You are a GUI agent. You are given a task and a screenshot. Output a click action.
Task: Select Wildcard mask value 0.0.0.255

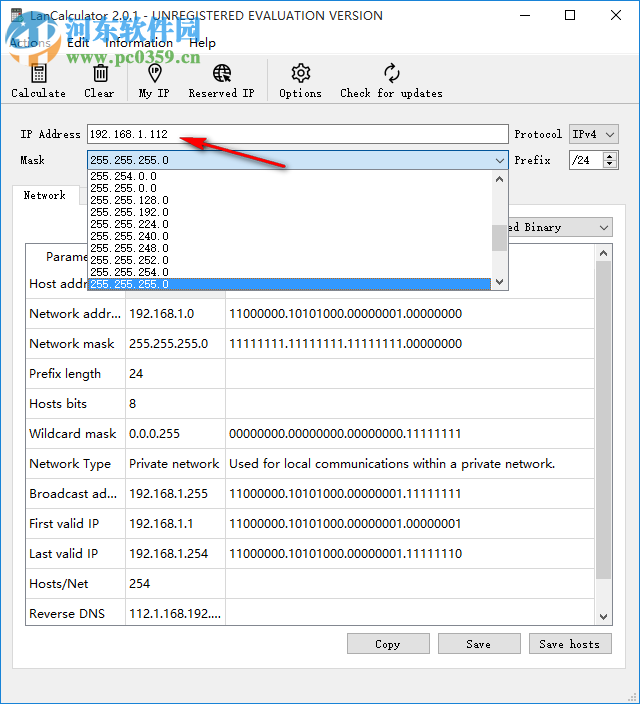pyautogui.click(x=154, y=434)
